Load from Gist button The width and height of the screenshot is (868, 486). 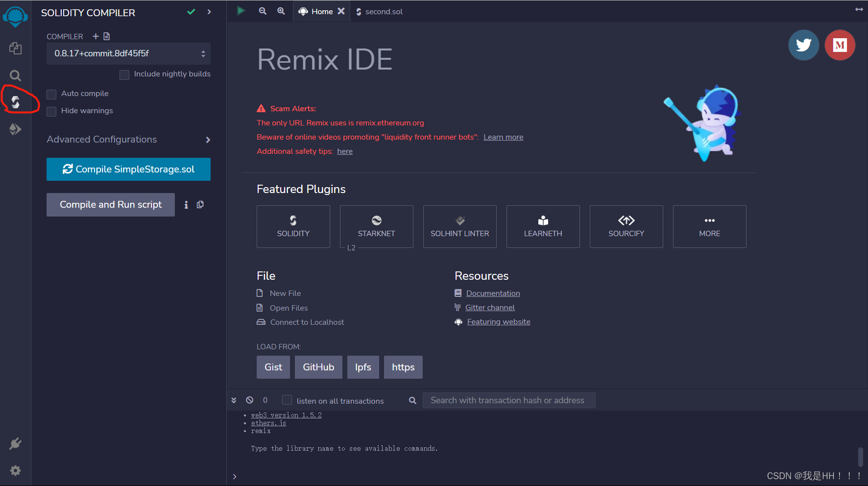click(x=273, y=367)
